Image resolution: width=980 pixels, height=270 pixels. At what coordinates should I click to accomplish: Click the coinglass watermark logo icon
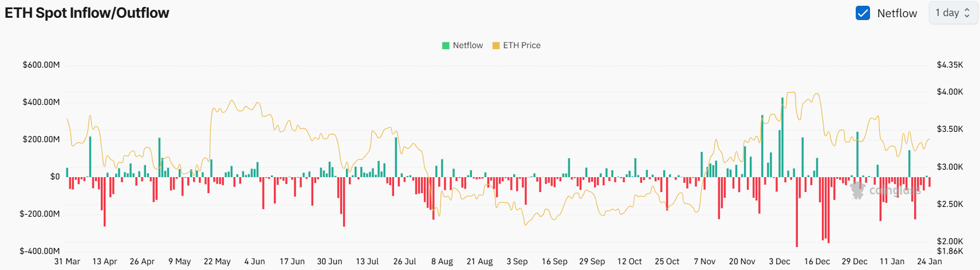point(857,190)
